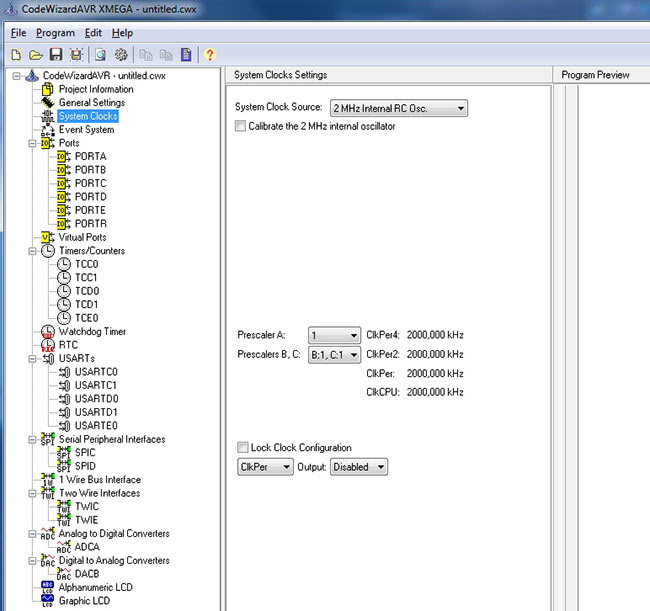Open the Edit menu
The image size is (650, 611).
click(x=93, y=33)
